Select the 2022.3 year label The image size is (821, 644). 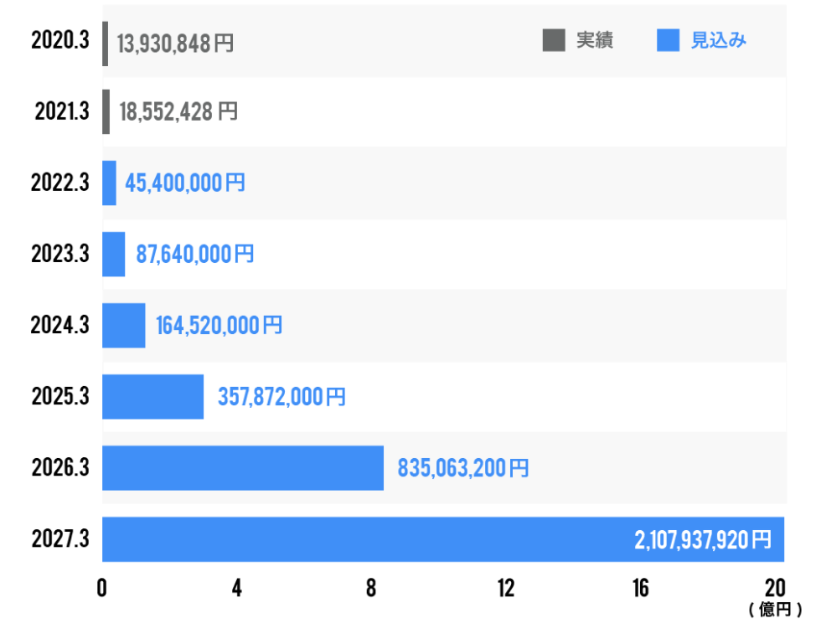(x=60, y=183)
